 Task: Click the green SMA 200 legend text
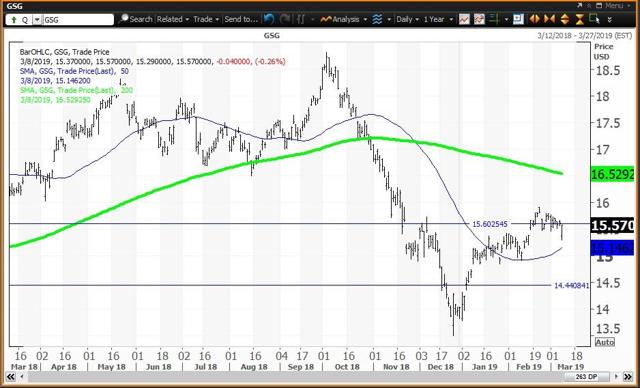tap(76, 90)
